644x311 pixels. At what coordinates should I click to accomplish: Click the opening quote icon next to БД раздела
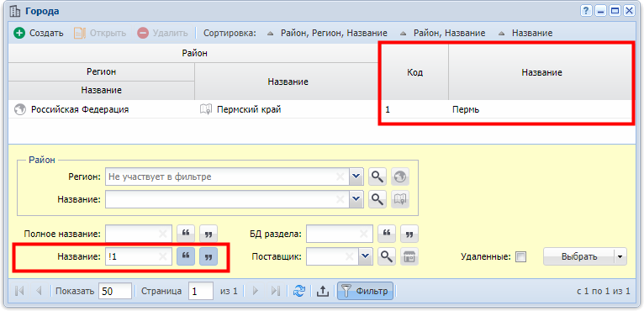(x=386, y=234)
